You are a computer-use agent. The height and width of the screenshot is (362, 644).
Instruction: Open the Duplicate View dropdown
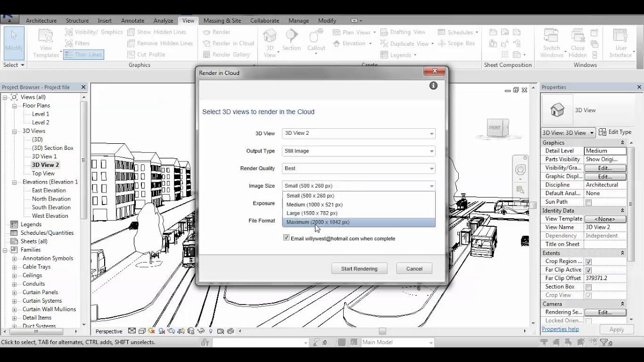pos(407,43)
